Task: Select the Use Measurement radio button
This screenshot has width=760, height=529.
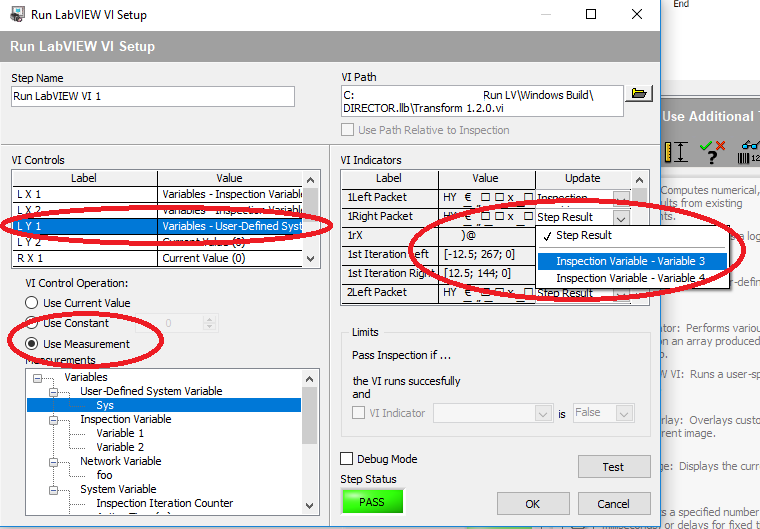Action: pyautogui.click(x=32, y=344)
